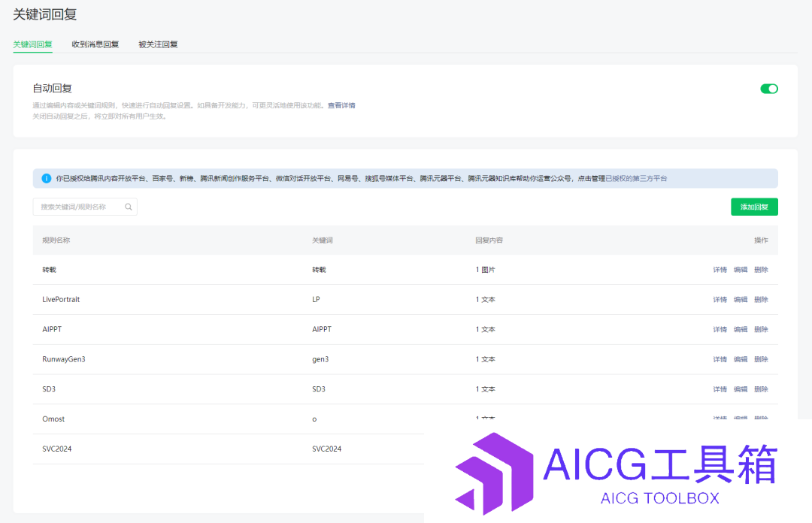
Task: Select the Omost rule name
Action: [53, 419]
